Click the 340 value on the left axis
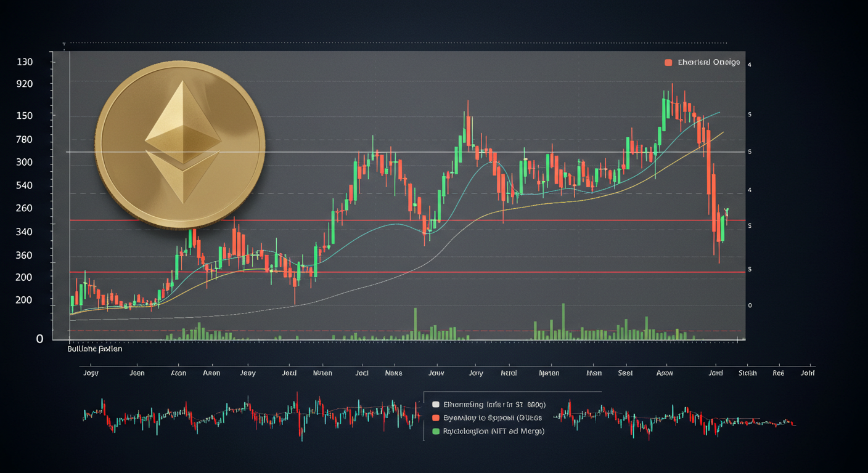Screen dimensions: 868x473 (25, 232)
